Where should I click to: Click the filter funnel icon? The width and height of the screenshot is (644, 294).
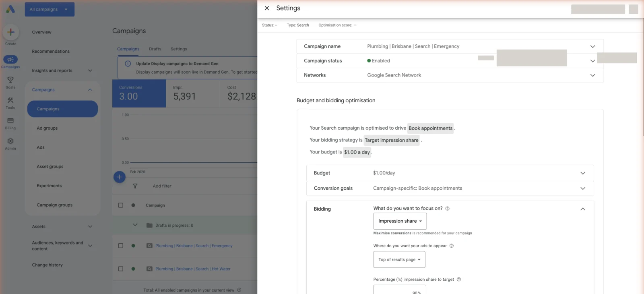135,186
